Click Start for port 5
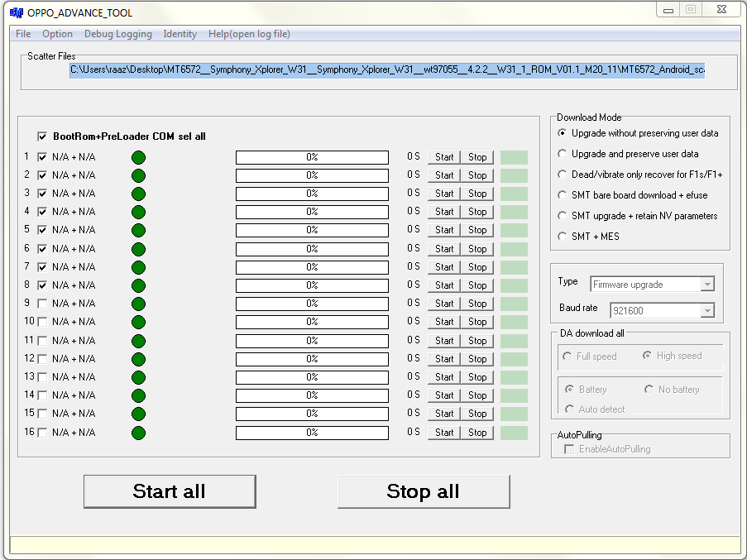The width and height of the screenshot is (747, 560). click(444, 230)
